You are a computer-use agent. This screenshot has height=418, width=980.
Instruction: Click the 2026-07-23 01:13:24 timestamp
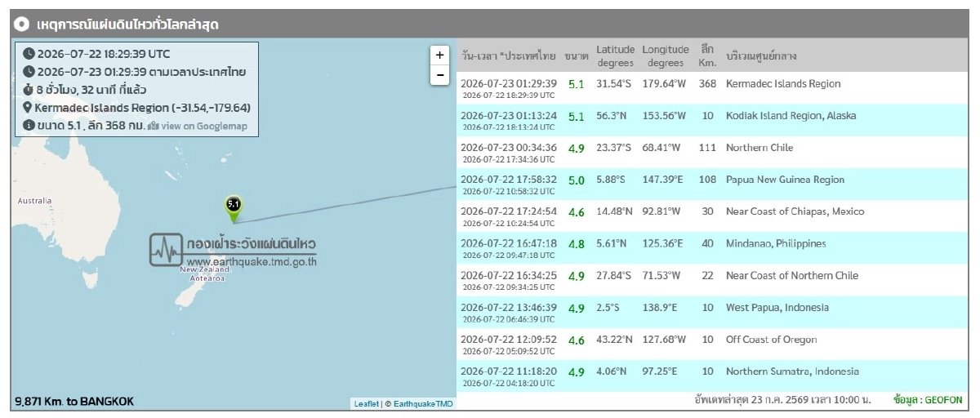pyautogui.click(x=509, y=115)
